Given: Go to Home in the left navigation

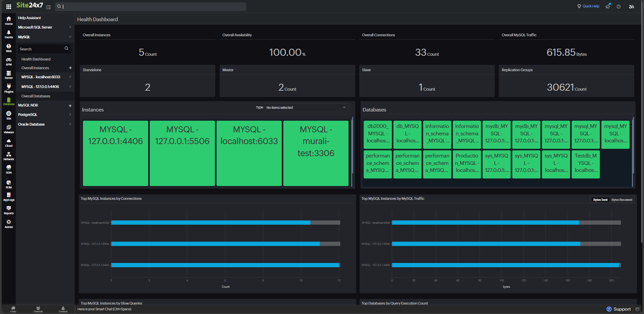Looking at the screenshot, I should point(9,21).
